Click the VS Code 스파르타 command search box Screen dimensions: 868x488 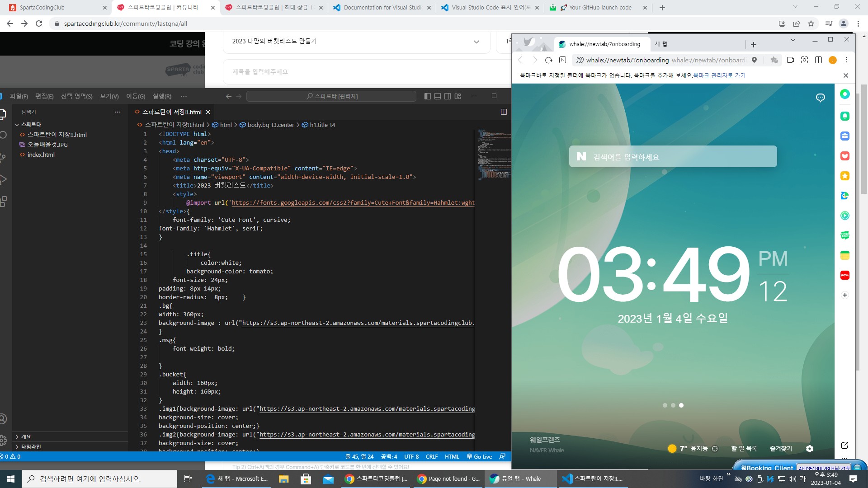331,96
